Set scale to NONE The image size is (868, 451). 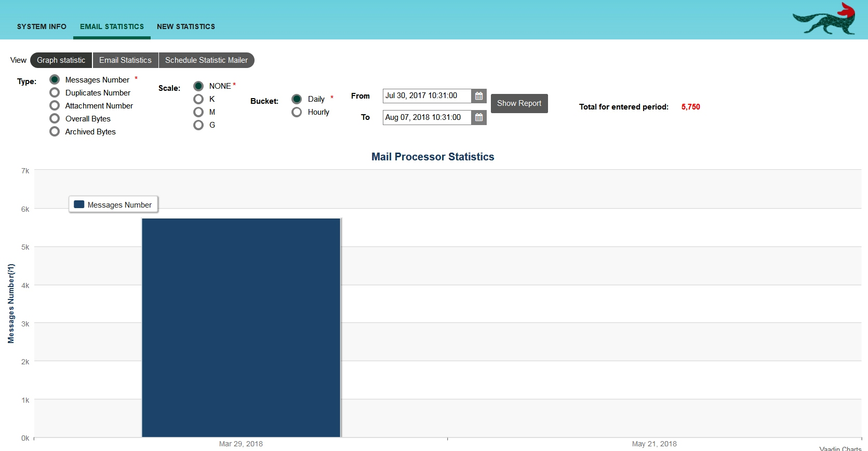tap(198, 86)
